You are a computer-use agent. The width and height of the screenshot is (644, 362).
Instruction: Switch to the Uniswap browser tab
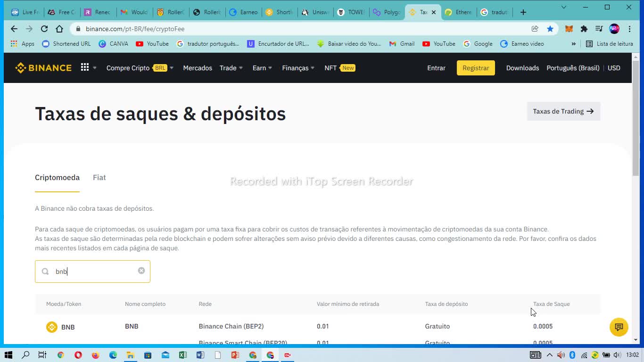tap(316, 12)
